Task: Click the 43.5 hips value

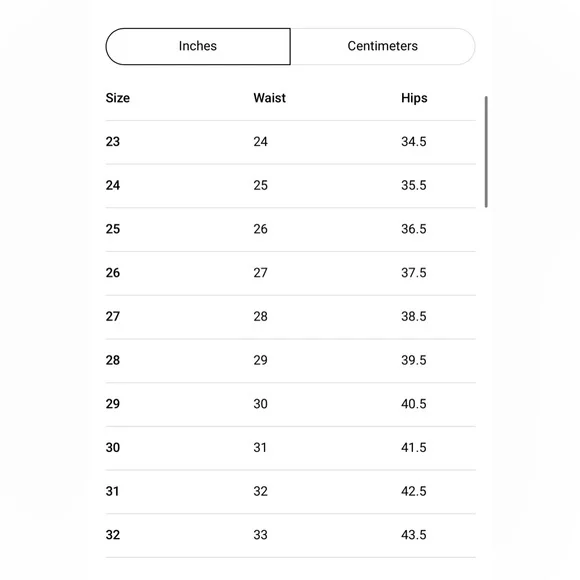Action: (x=414, y=535)
